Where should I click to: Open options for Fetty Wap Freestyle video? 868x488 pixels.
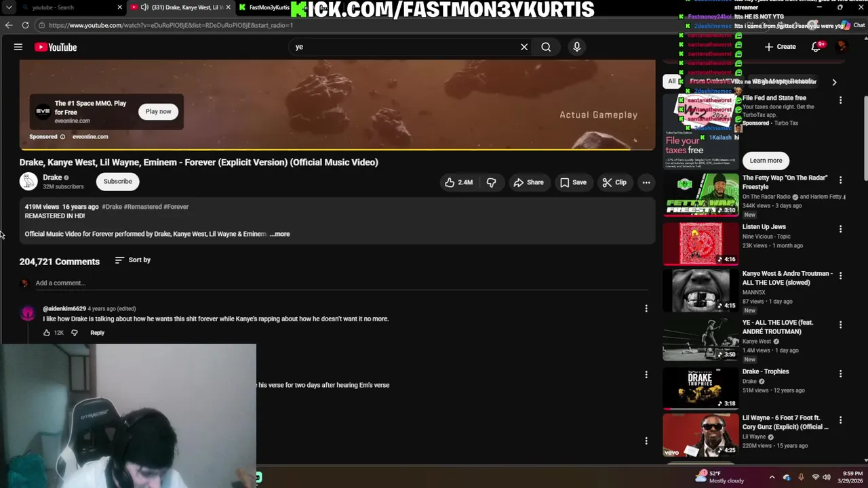click(840, 180)
